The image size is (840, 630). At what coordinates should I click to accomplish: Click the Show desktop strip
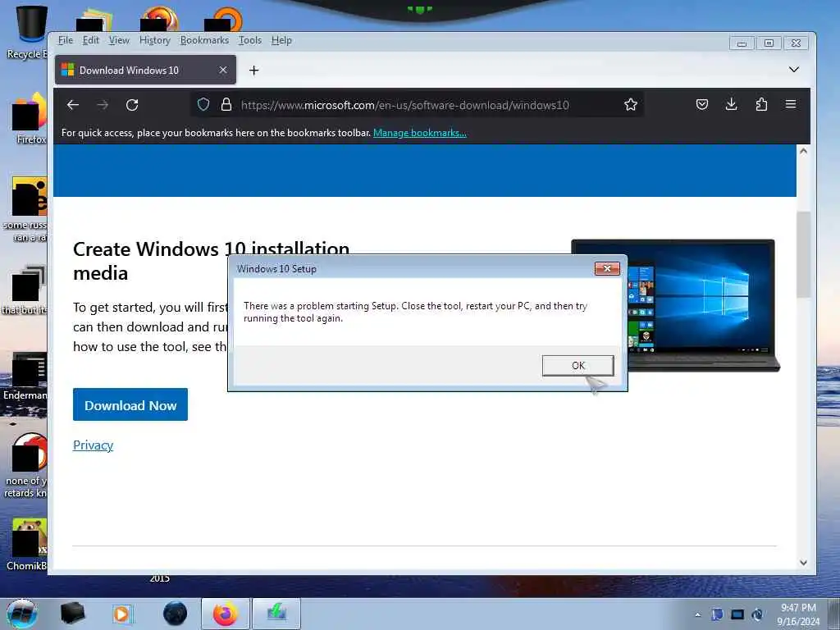click(x=834, y=614)
